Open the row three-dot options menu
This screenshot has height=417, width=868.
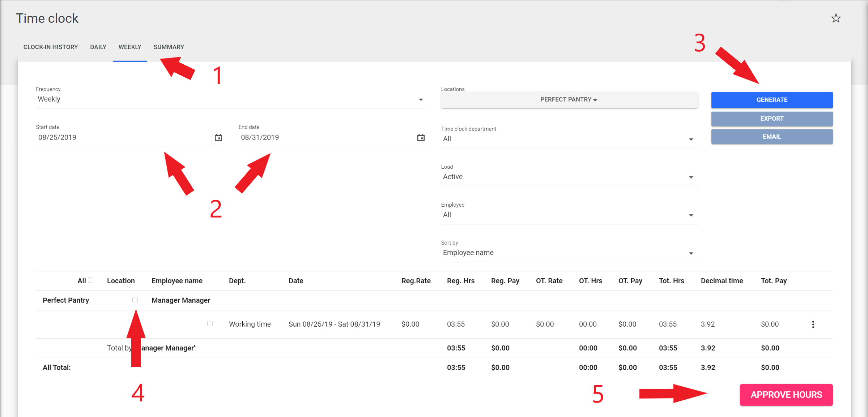point(813,324)
